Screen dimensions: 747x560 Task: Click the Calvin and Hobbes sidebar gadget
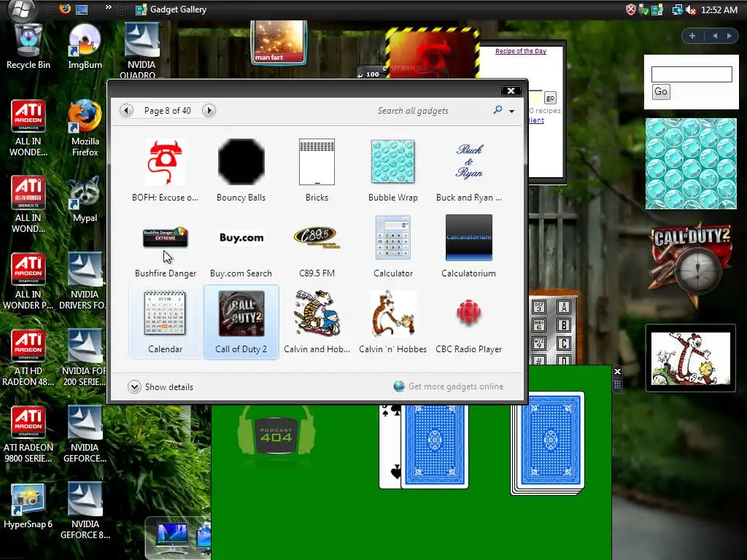[690, 358]
